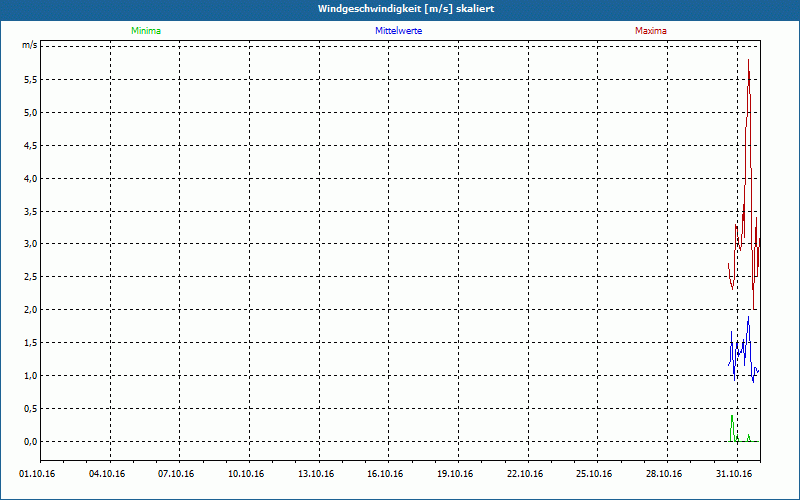Click the m/s unit label on y-axis

[30, 45]
